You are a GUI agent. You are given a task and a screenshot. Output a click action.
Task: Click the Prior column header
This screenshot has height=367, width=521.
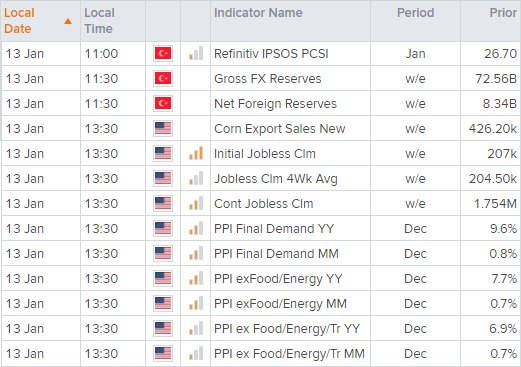503,13
